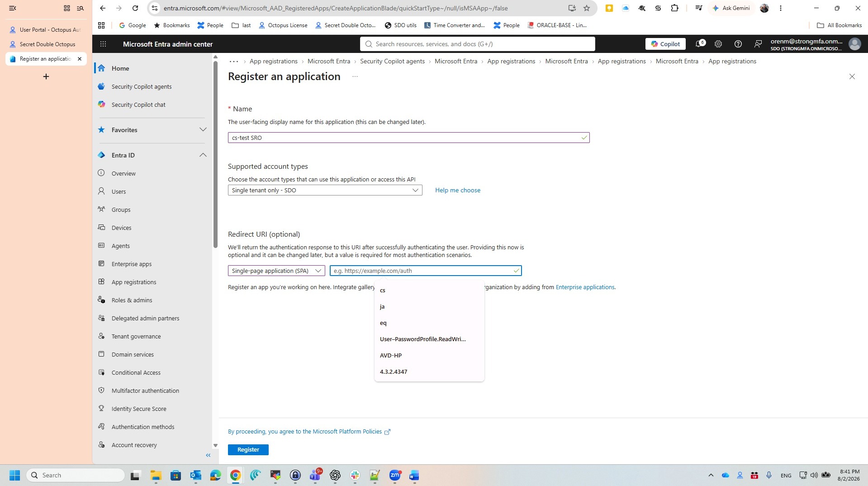Image resolution: width=868 pixels, height=486 pixels.
Task: Pick the 'eq' autofill suggestion
Action: click(x=429, y=323)
